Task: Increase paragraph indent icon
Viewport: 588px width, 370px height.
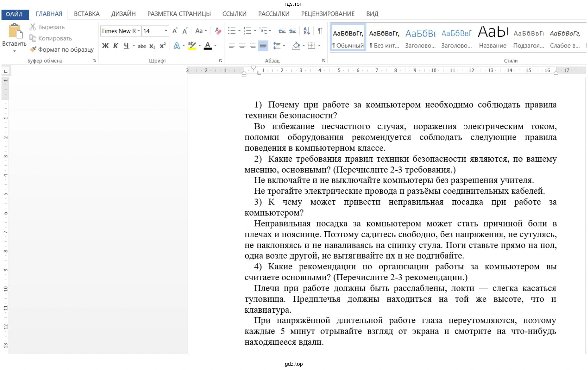Action: (292, 31)
